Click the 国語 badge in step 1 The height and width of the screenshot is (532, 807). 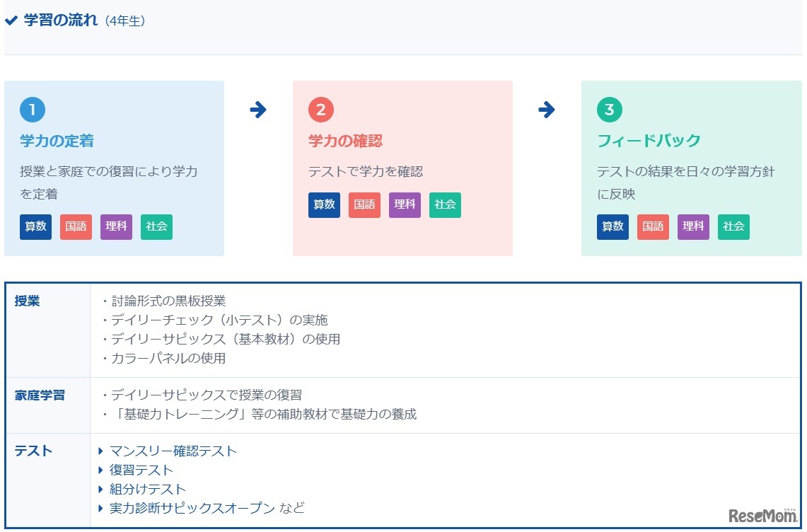pyautogui.click(x=76, y=227)
